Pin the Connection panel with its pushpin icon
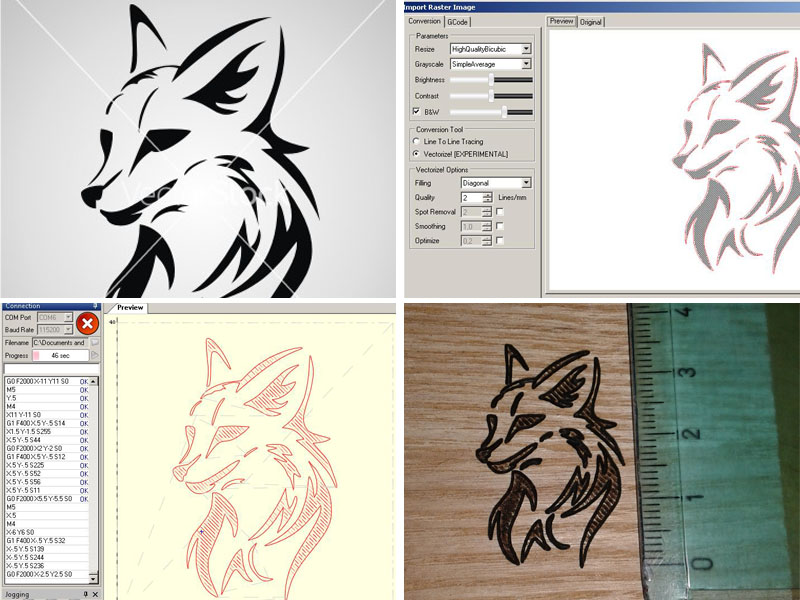 [x=95, y=305]
